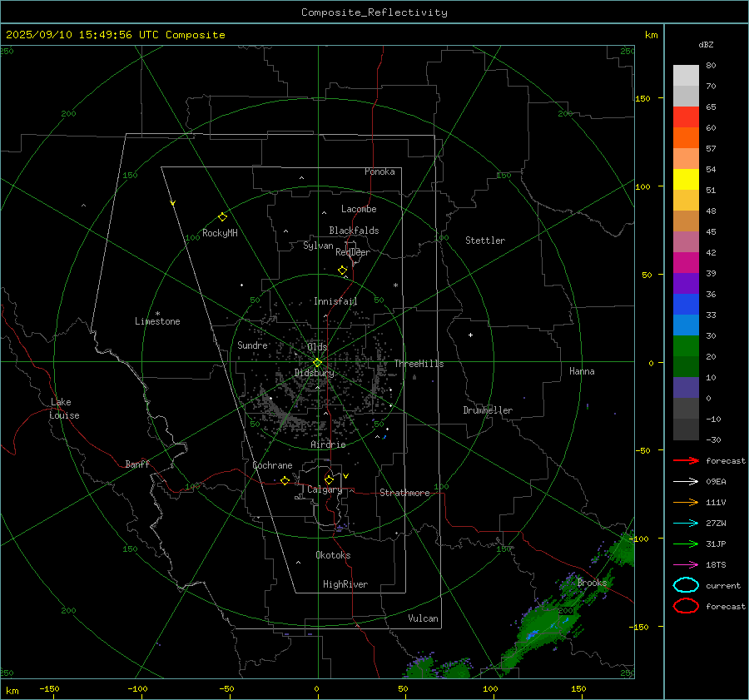
Task: Click the -150 tick on bottom km axis
Action: point(49,688)
